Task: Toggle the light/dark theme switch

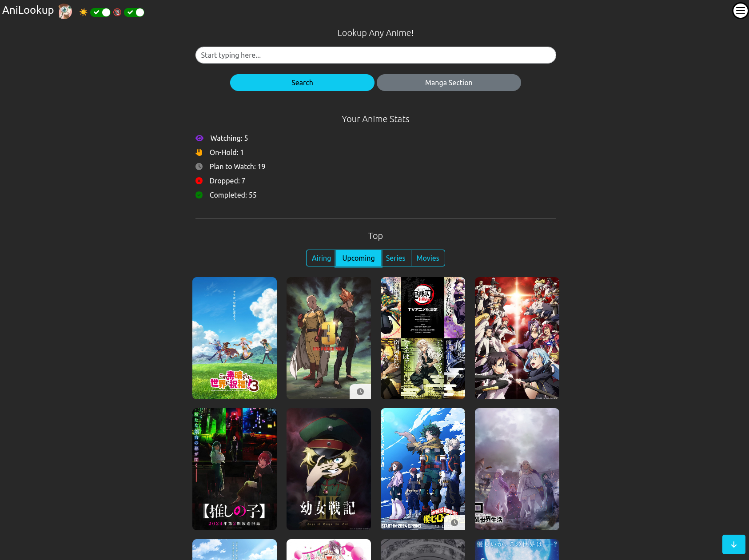Action: coord(100,12)
